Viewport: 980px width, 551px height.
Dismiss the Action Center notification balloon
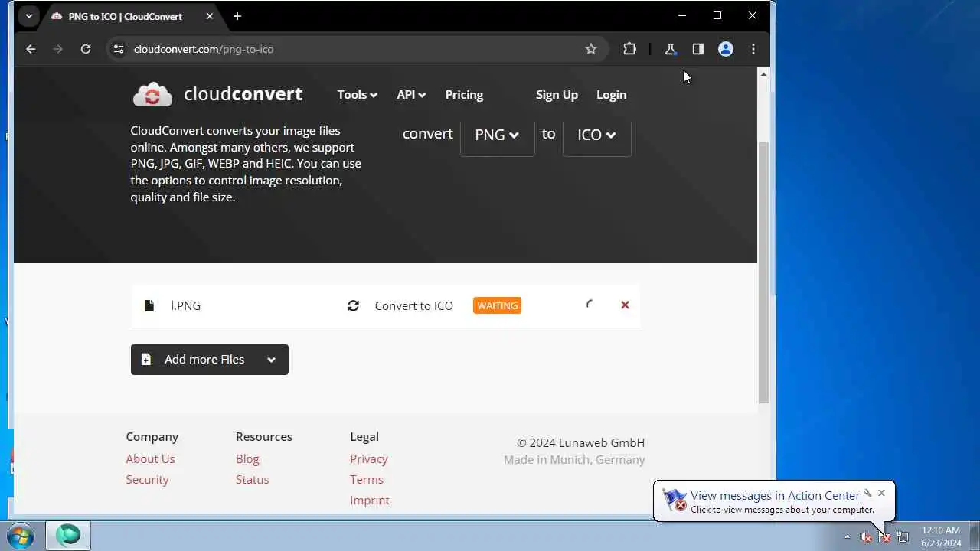point(881,493)
